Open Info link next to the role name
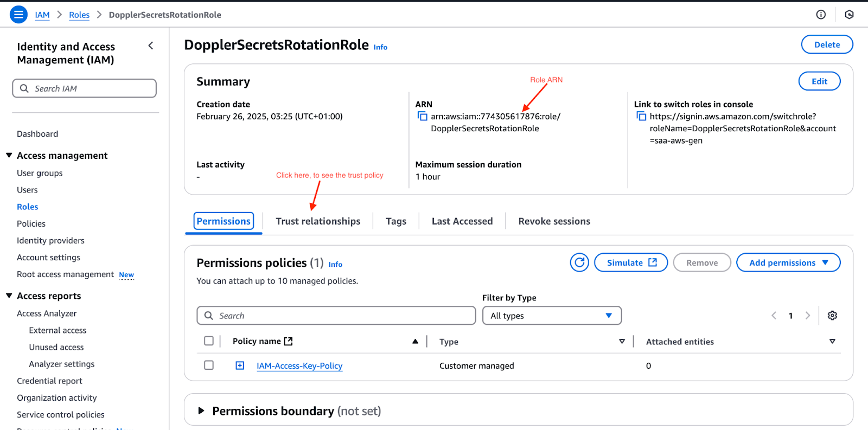This screenshot has height=430, width=868. (380, 47)
